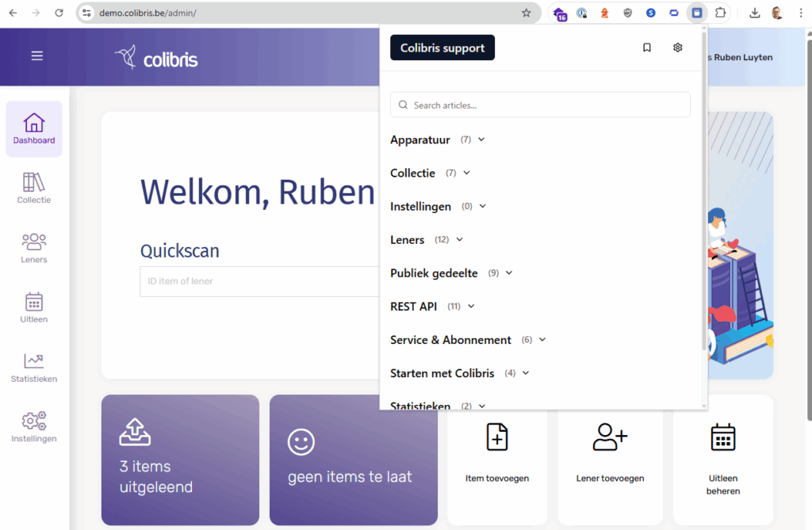Screen dimensions: 812x530
Task: Click Uitleen beheren label
Action: [x=723, y=485]
